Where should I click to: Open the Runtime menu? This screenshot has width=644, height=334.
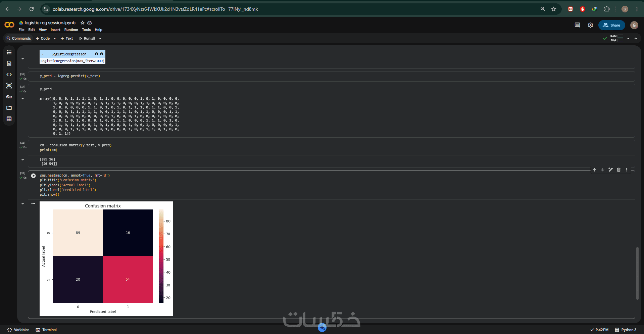(71, 30)
